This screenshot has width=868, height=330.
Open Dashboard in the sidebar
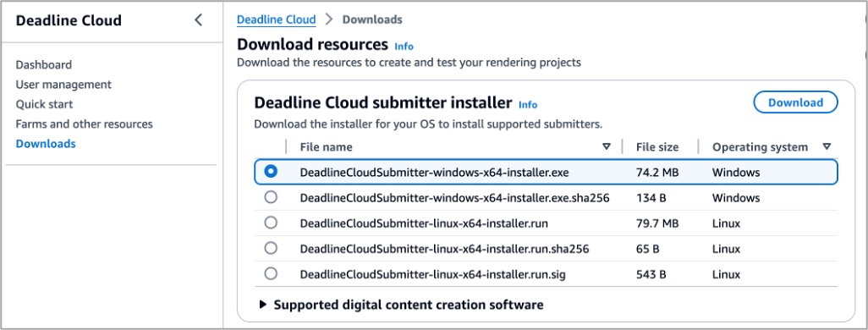44,65
